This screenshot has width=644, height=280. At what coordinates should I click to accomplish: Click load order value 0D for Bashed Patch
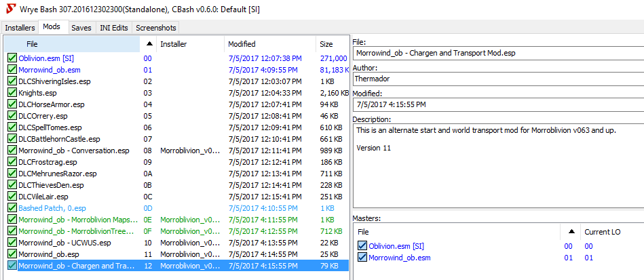coord(148,208)
